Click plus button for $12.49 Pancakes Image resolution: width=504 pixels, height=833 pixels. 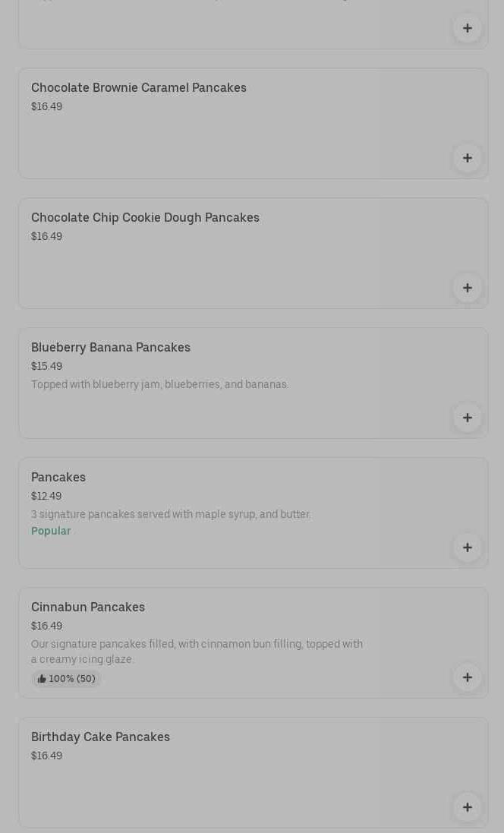tap(467, 547)
